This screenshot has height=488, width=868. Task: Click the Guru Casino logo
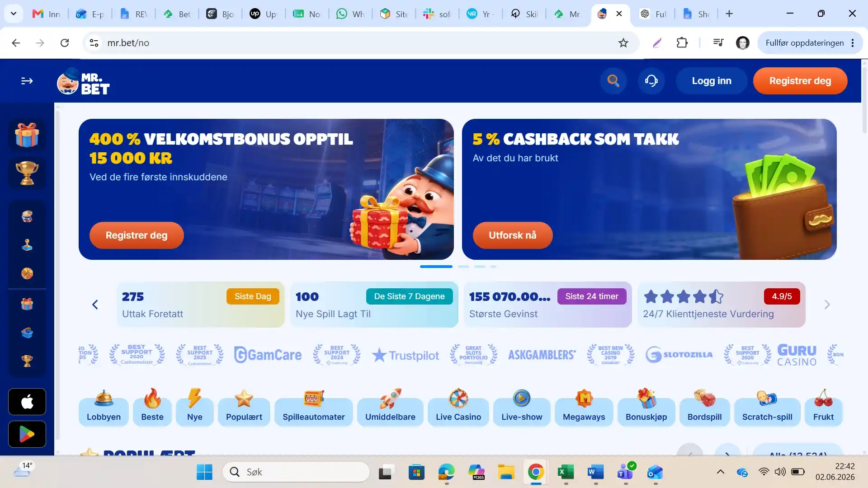(x=797, y=355)
